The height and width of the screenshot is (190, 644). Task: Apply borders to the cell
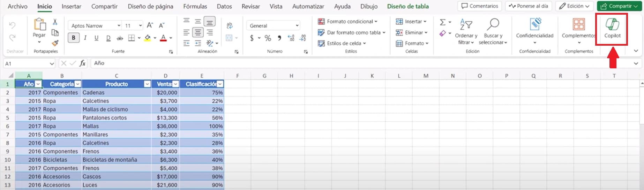(x=131, y=38)
